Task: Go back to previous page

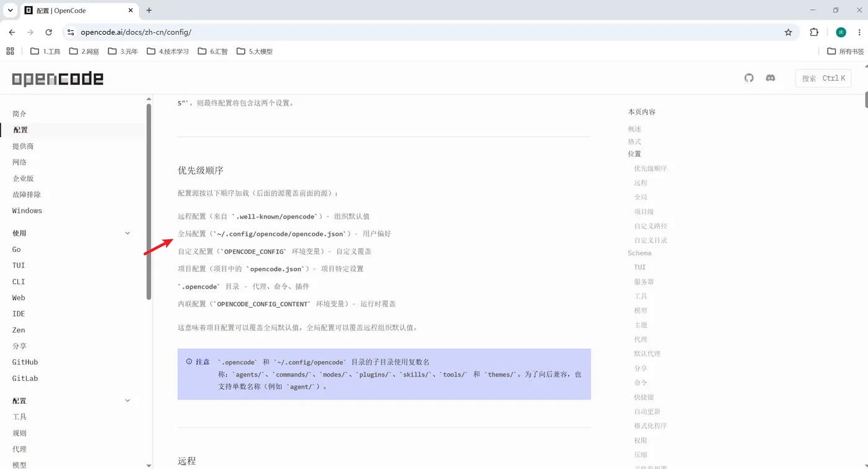Action: (12, 32)
